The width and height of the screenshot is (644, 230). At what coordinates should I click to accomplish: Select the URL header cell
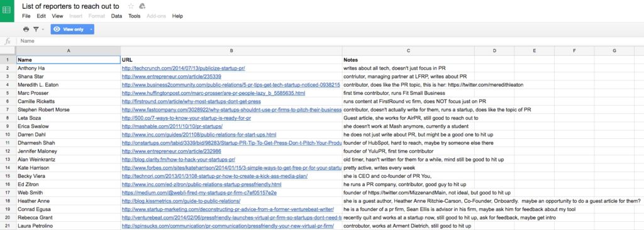tap(231, 60)
